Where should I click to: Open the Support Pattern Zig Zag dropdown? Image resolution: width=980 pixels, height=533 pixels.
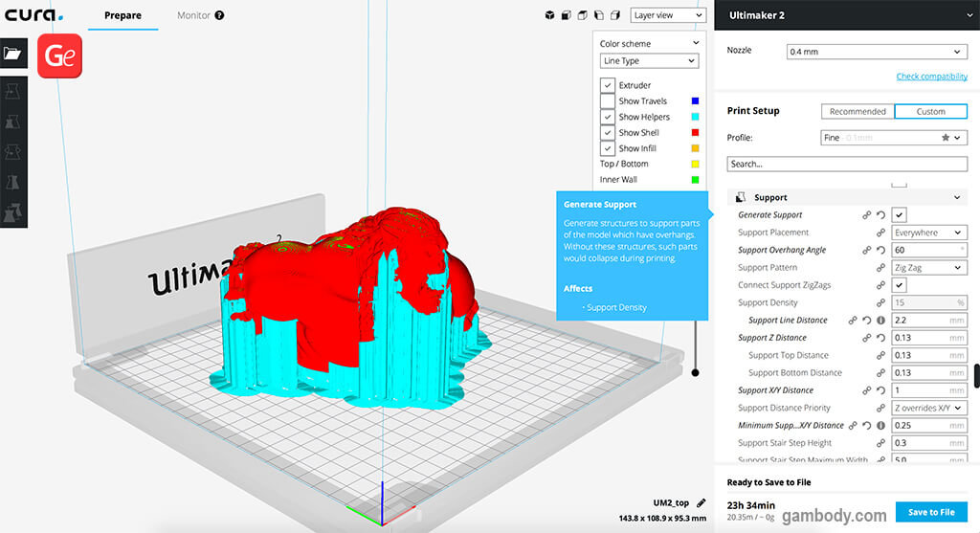928,268
